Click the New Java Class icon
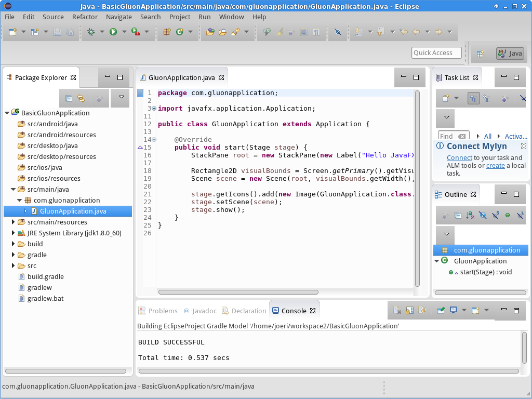This screenshot has height=399, width=532. coord(179,32)
